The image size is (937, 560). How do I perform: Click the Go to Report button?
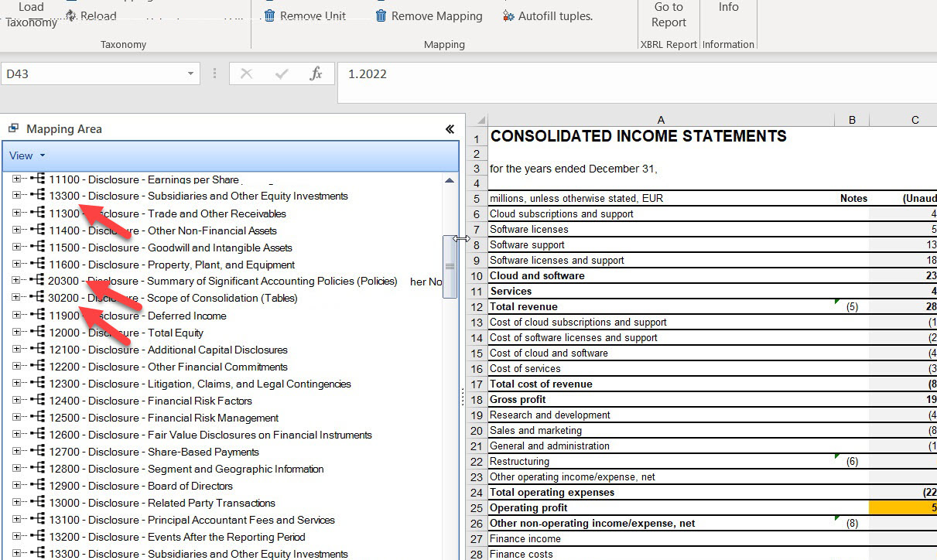[x=669, y=15]
